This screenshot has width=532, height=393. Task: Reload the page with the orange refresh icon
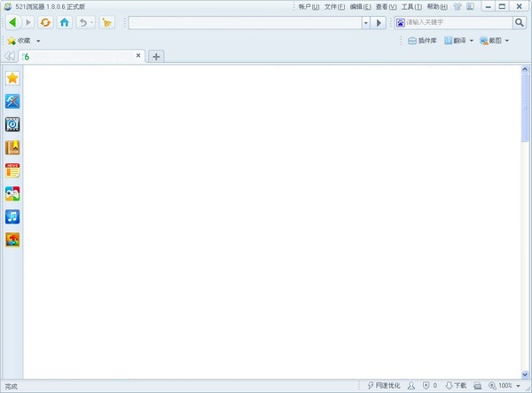(x=45, y=23)
